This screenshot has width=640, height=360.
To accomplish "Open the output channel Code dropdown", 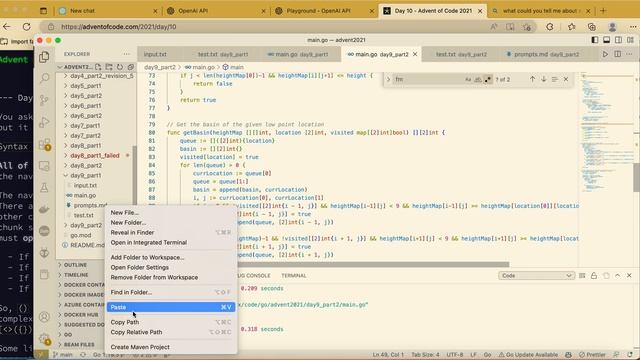I will coord(536,276).
